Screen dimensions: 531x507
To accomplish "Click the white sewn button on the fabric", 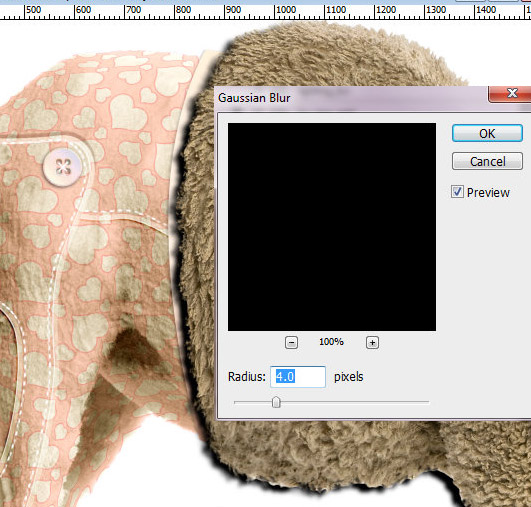I will point(63,167).
